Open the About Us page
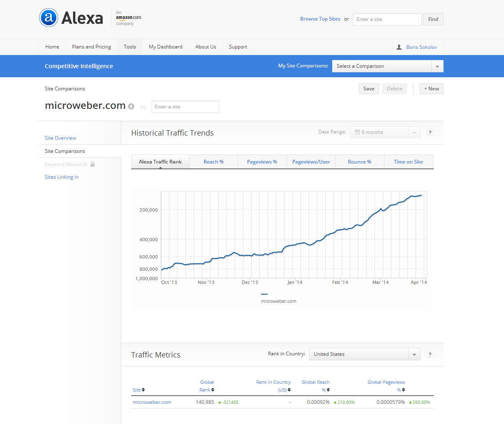The height and width of the screenshot is (424, 504). [206, 47]
